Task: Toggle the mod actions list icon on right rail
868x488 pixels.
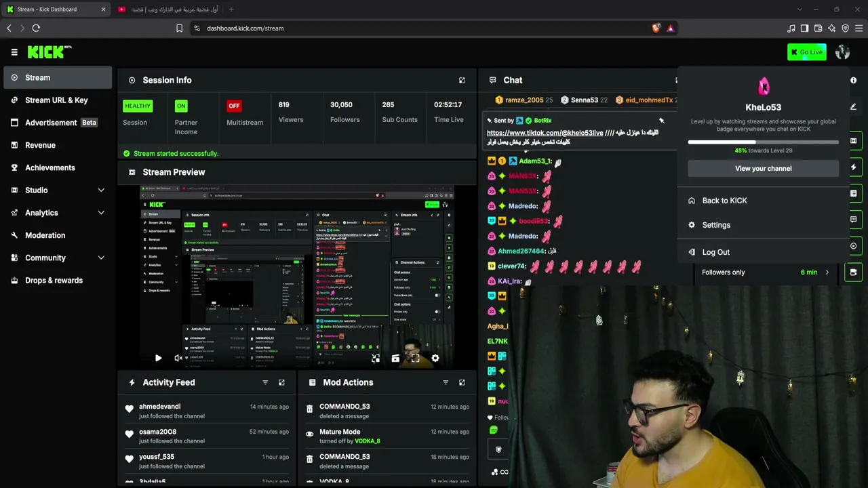Action: click(x=853, y=194)
